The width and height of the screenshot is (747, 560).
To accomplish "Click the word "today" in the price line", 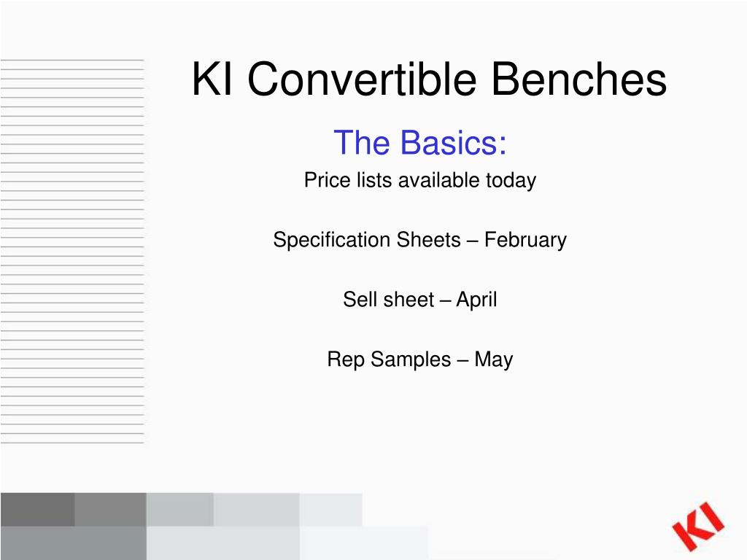I will tap(511, 181).
